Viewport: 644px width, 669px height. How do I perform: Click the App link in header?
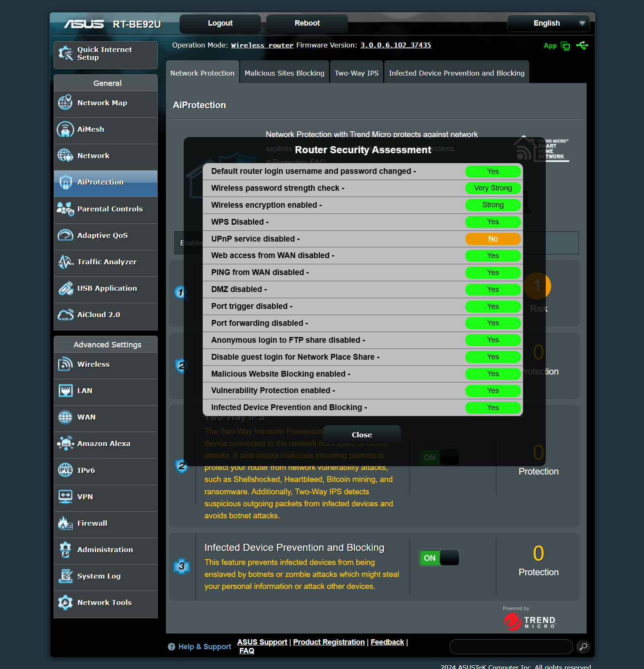tap(550, 46)
